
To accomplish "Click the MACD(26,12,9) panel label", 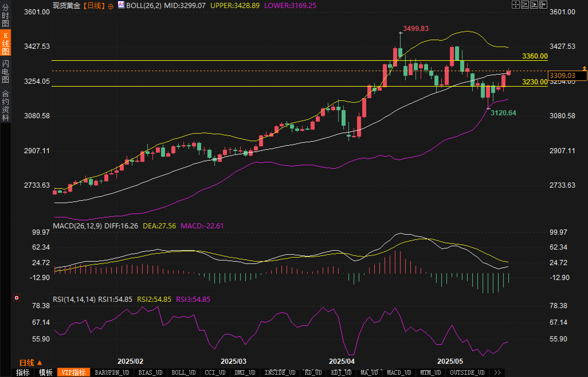I will point(77,226).
